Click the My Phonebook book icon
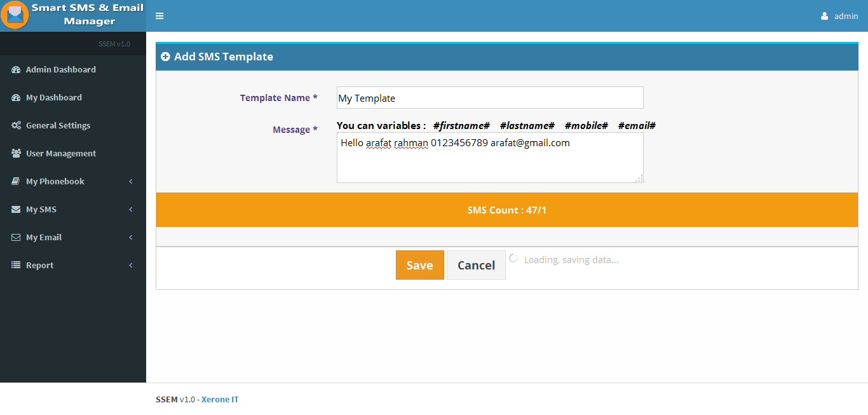The image size is (868, 415). point(16,181)
